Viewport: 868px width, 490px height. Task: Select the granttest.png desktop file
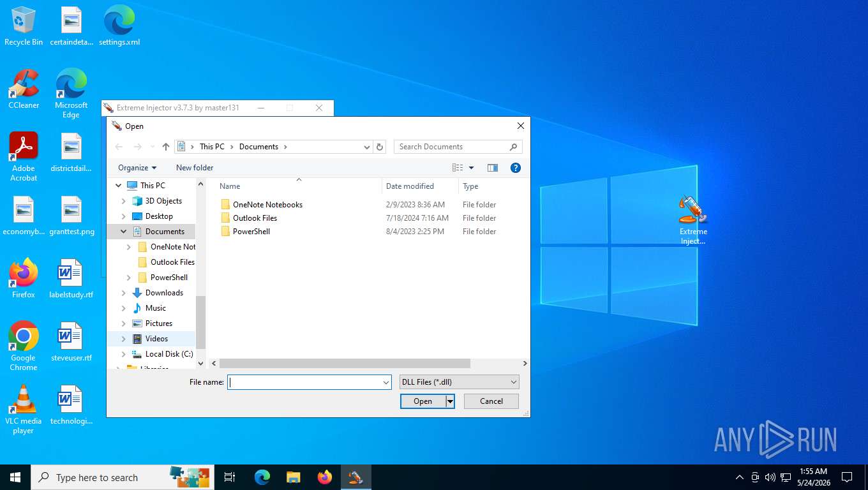pyautogui.click(x=71, y=216)
